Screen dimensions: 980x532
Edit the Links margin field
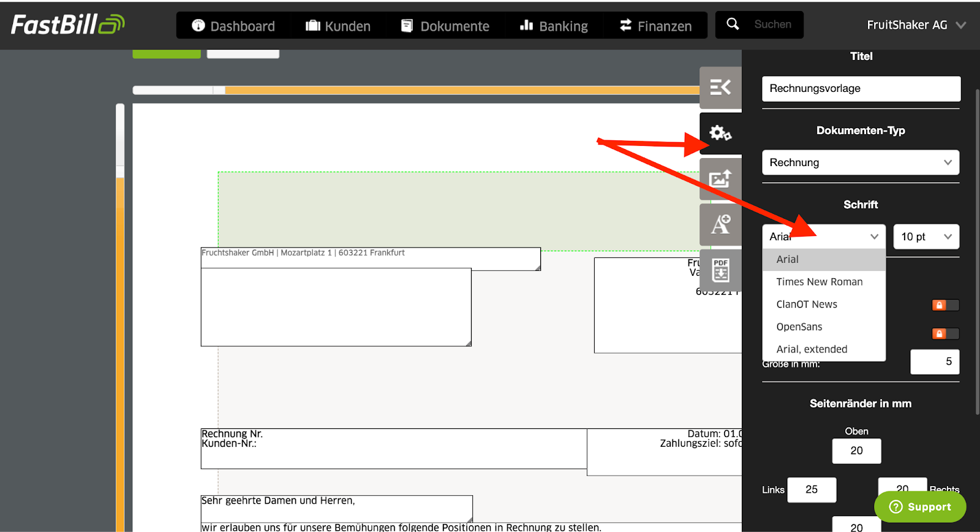pyautogui.click(x=812, y=490)
